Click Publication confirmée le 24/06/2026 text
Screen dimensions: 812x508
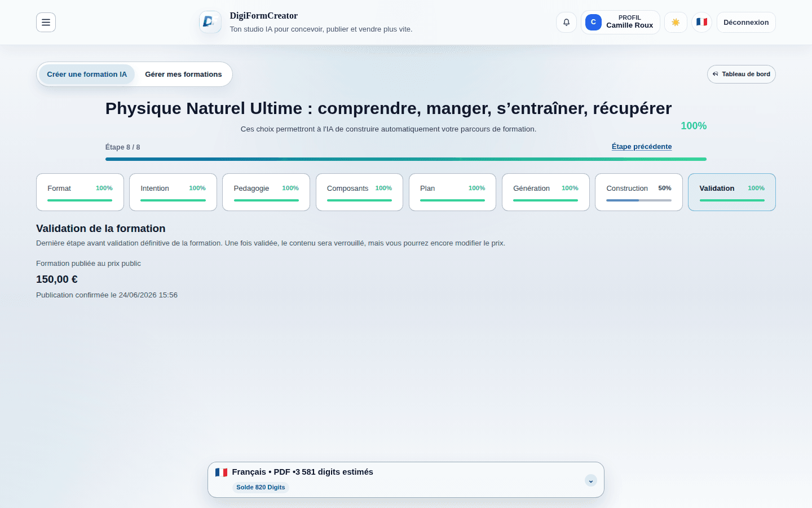click(x=107, y=295)
